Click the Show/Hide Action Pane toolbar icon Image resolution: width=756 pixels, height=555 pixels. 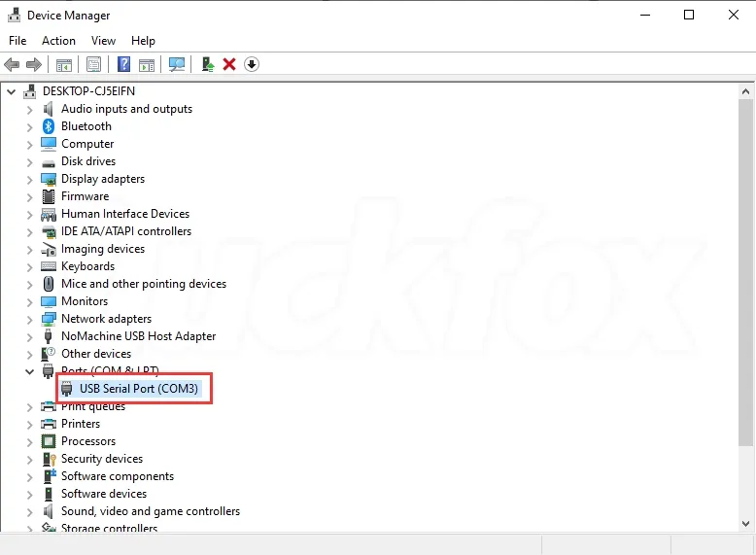pyautogui.click(x=147, y=64)
